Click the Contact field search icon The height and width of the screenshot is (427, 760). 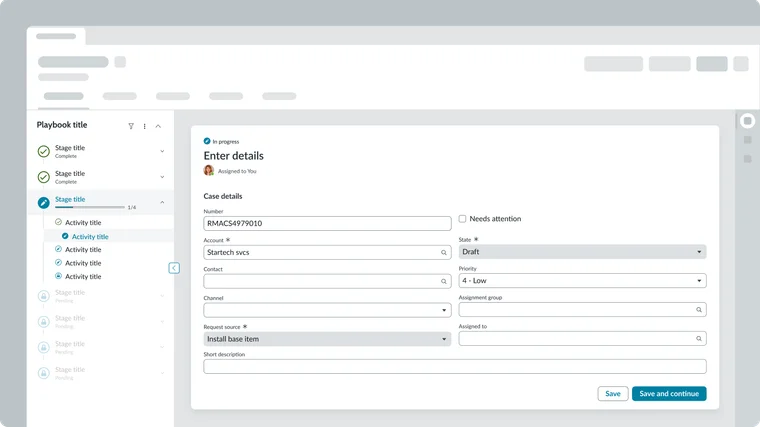click(x=443, y=281)
